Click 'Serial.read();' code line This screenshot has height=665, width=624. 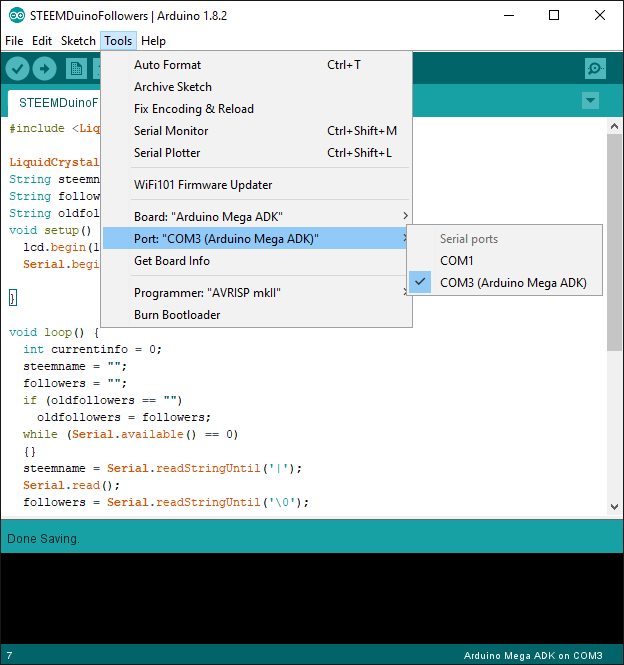point(72,485)
